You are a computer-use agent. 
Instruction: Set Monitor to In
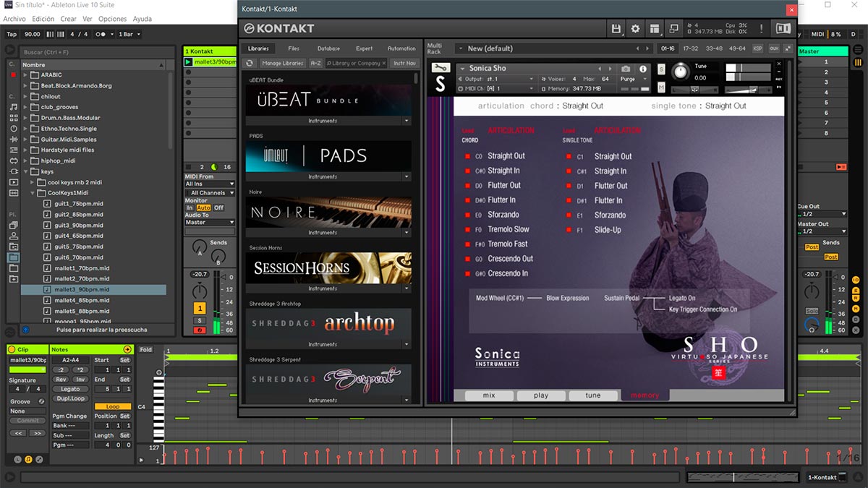tap(190, 207)
